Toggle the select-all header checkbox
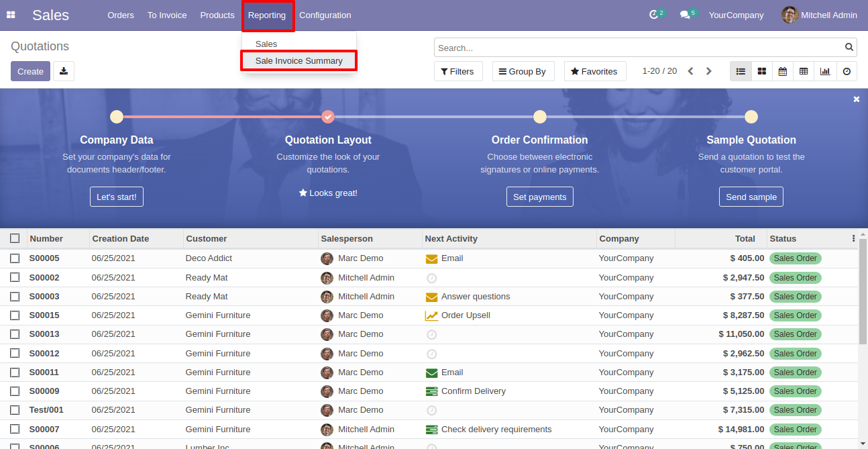 pos(15,238)
